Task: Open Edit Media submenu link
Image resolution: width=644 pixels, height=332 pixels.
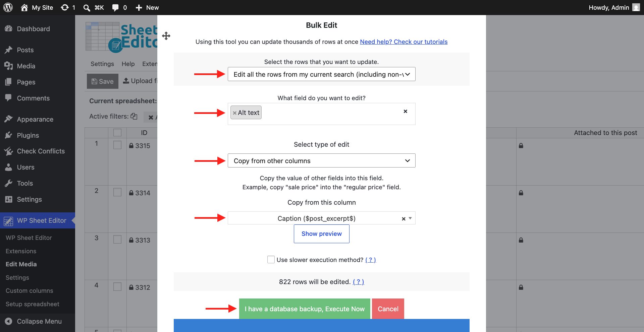Action: click(x=21, y=264)
